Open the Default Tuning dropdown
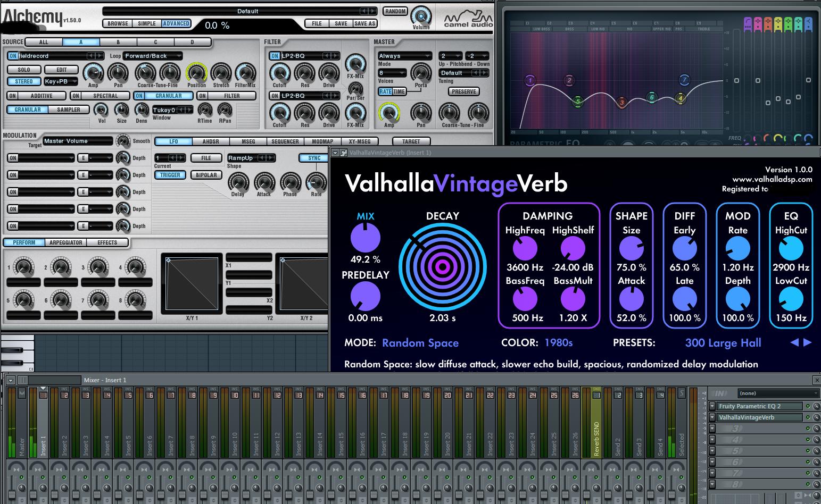 coord(463,73)
